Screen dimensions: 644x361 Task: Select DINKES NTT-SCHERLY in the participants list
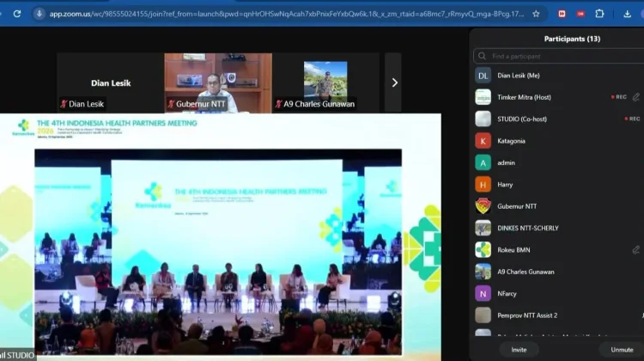559,228
